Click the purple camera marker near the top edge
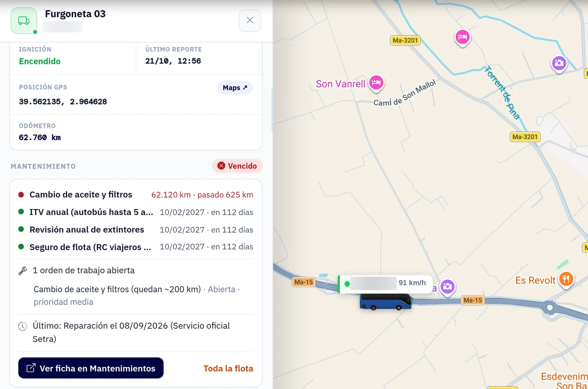This screenshot has height=389, width=588. [559, 64]
